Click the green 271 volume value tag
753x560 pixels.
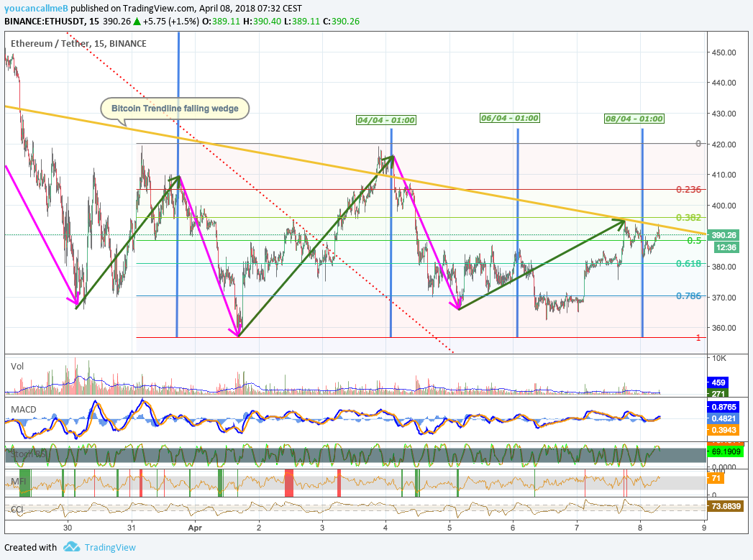tap(718, 393)
